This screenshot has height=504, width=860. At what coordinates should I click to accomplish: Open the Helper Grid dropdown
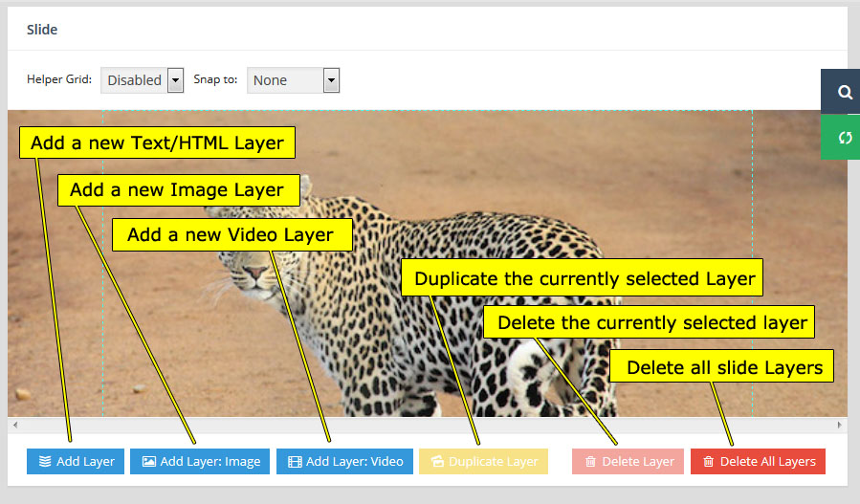click(142, 80)
